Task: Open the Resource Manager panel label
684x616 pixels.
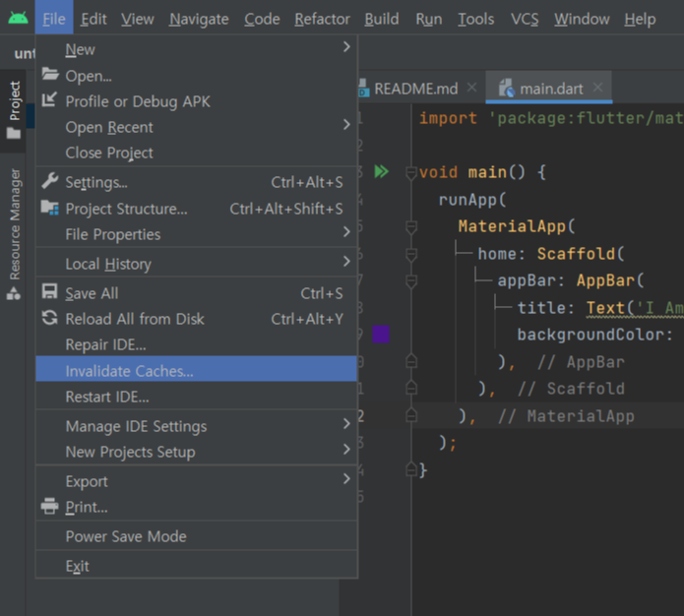Action: tap(15, 223)
